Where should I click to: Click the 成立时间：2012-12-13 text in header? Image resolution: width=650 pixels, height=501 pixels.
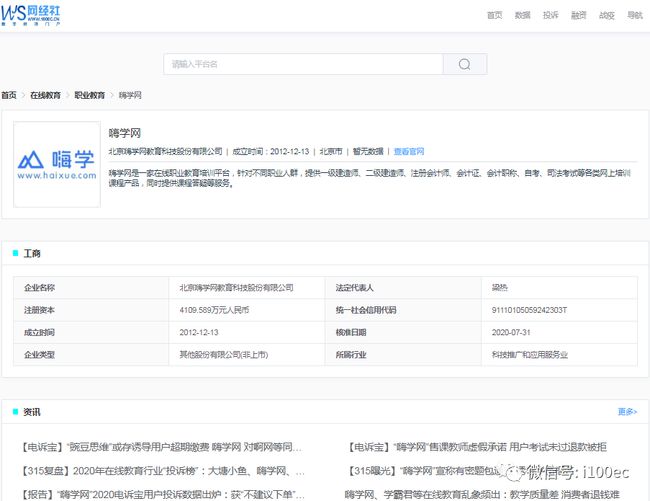pos(271,152)
